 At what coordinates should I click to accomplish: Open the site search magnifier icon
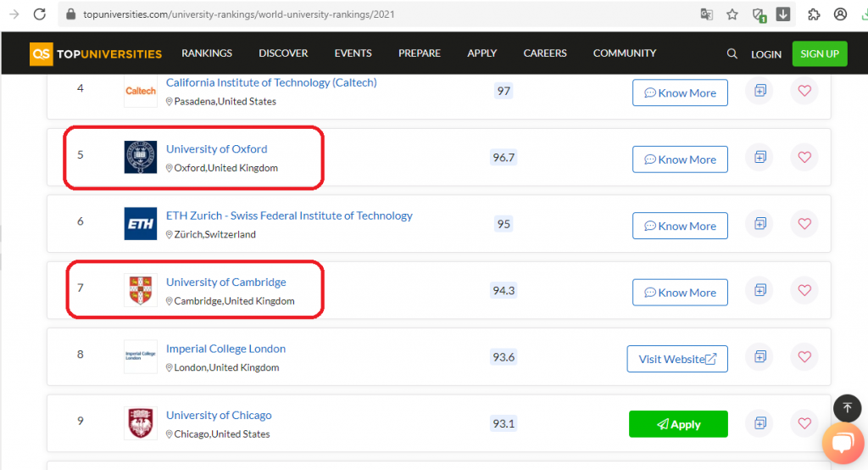pyautogui.click(x=732, y=53)
